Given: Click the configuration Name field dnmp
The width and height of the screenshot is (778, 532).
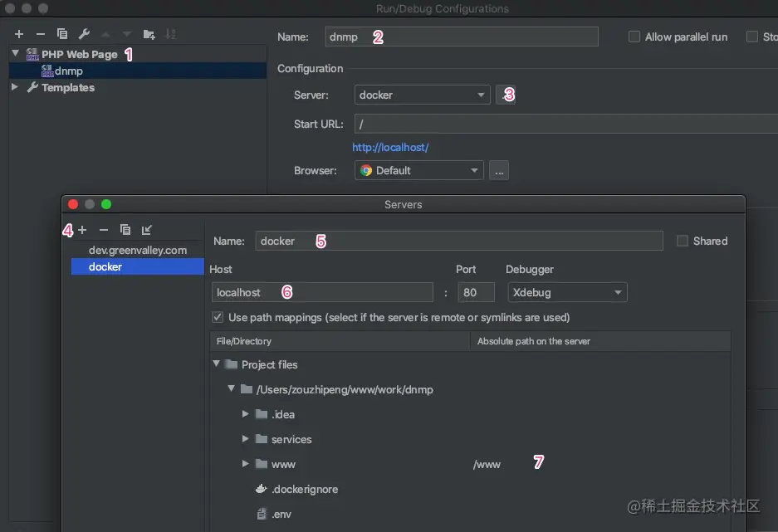Looking at the screenshot, I should coord(462,37).
